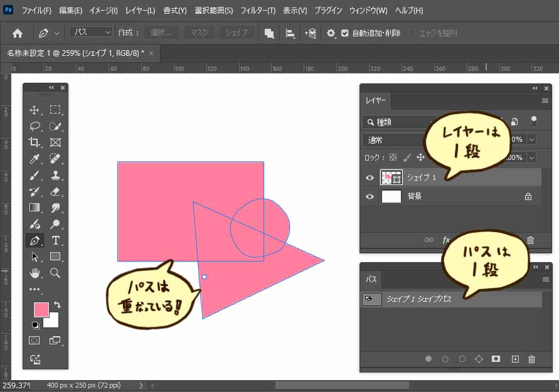559x392 pixels.
Task: Open the フィルター(T) menu
Action: (x=258, y=11)
